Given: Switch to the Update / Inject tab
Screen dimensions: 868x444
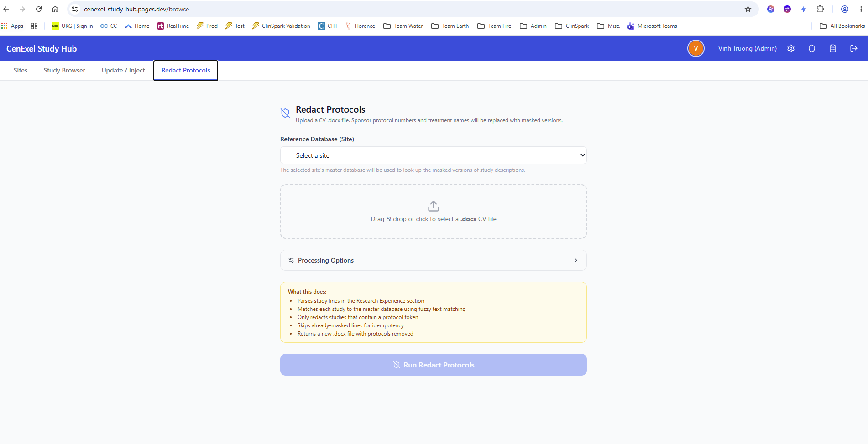Looking at the screenshot, I should 123,70.
